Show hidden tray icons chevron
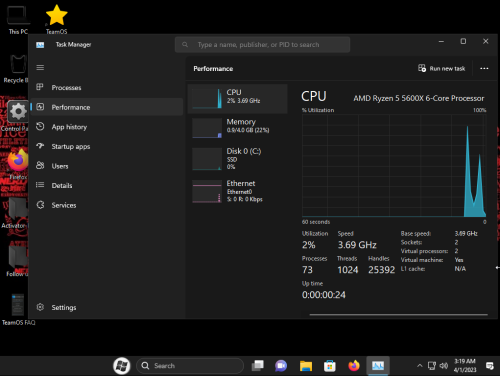Screen dimensions: 500x376 [420, 366]
